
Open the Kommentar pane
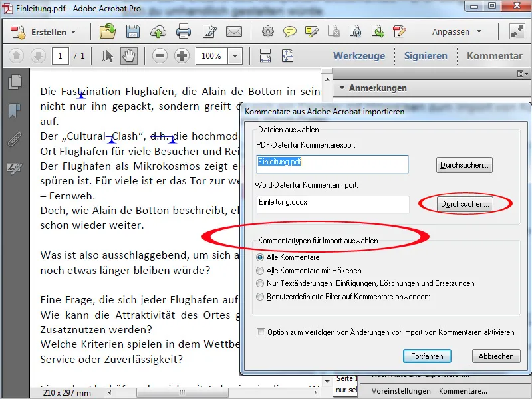(x=494, y=56)
